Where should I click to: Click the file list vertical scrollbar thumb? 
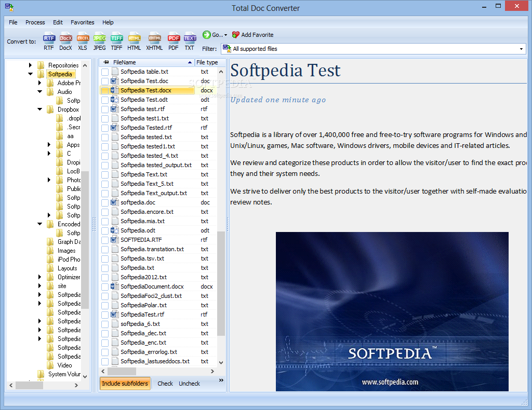[221, 283]
